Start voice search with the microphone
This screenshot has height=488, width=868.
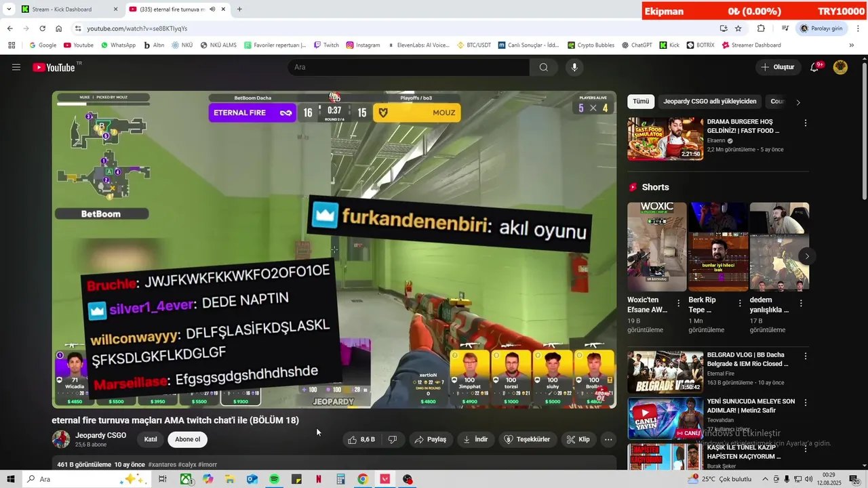[574, 67]
